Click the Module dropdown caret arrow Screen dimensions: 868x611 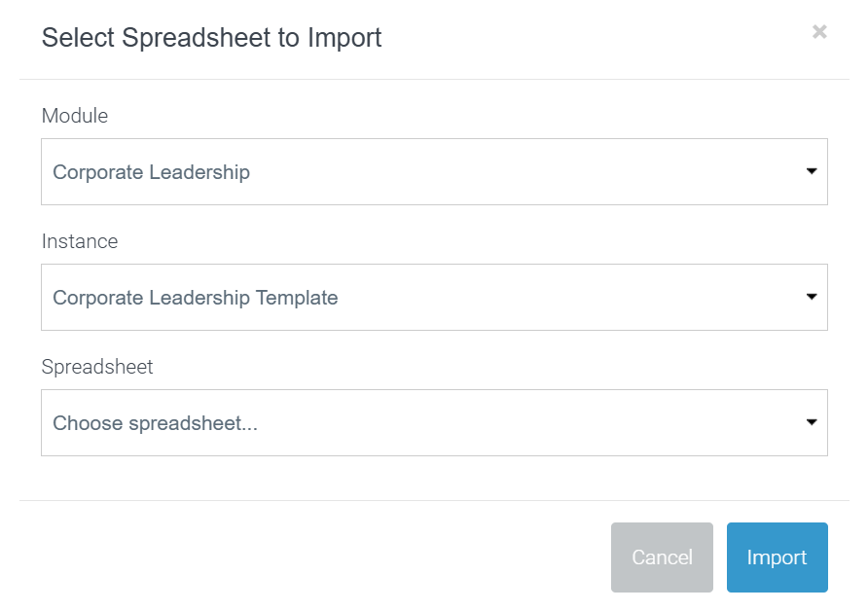click(812, 171)
